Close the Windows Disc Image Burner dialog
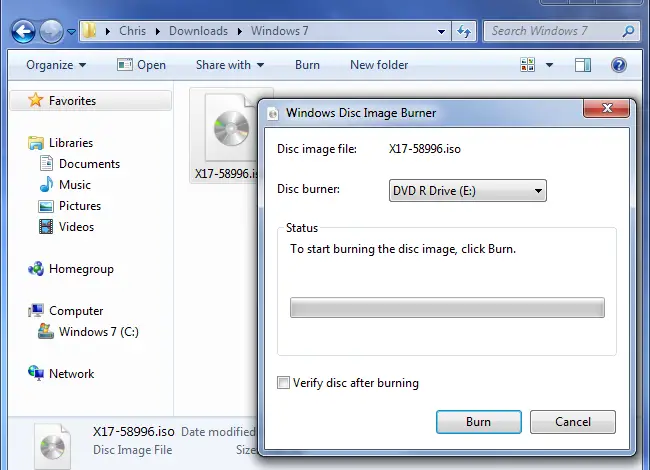Screen dimensions: 650x470 pyautogui.click(x=606, y=109)
